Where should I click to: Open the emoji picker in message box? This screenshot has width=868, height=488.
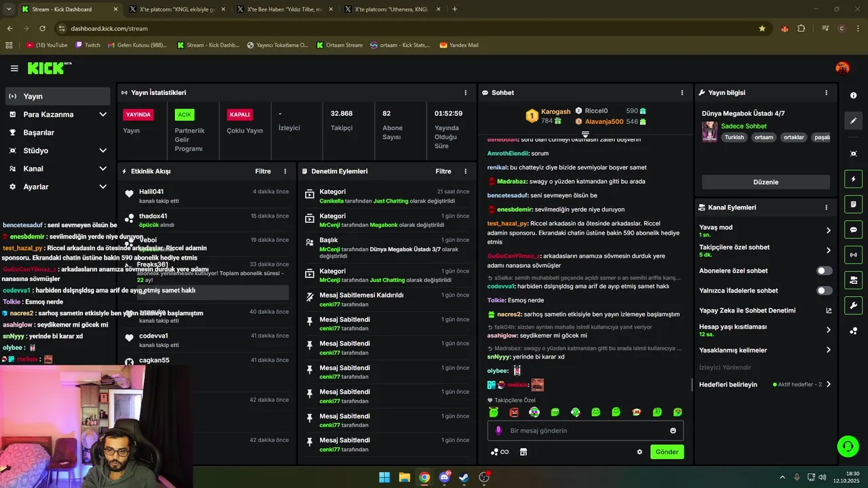pyautogui.click(x=673, y=430)
